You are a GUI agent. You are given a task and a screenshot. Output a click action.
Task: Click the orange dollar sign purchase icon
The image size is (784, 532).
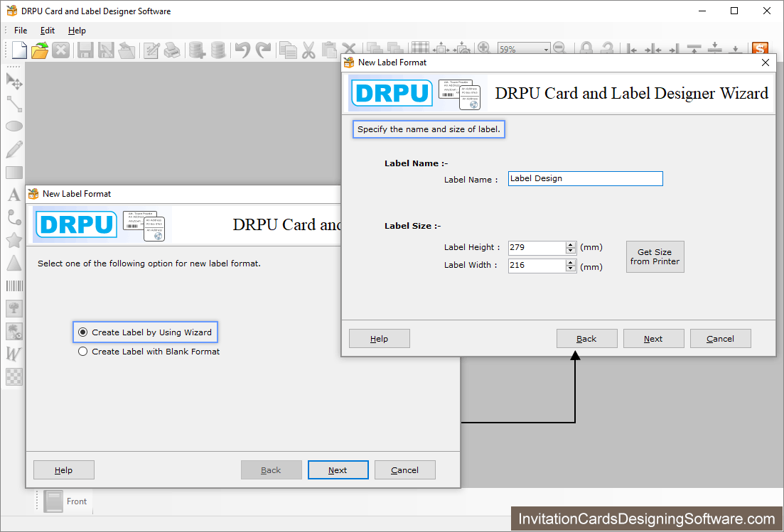point(760,48)
